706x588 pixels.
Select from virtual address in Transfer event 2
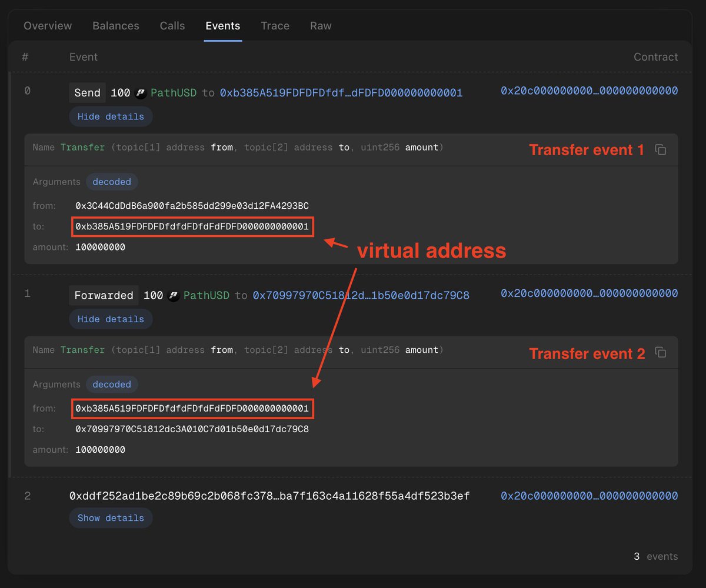(x=192, y=408)
